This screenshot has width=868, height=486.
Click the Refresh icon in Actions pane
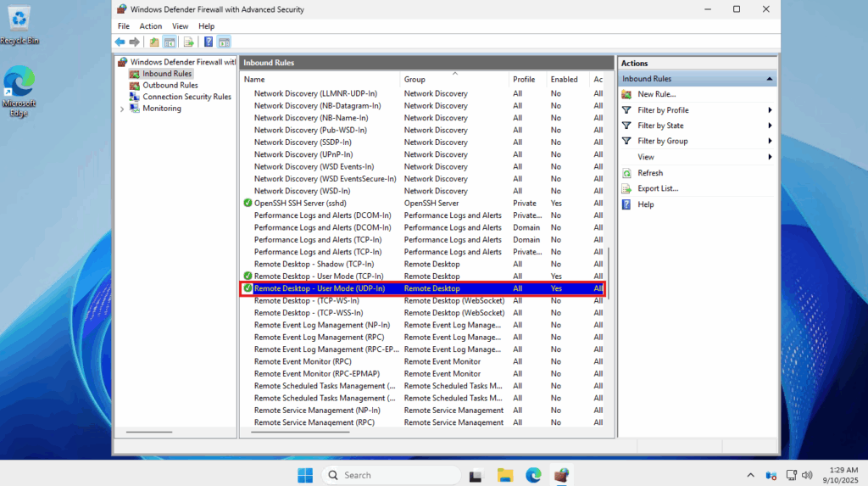pyautogui.click(x=626, y=173)
